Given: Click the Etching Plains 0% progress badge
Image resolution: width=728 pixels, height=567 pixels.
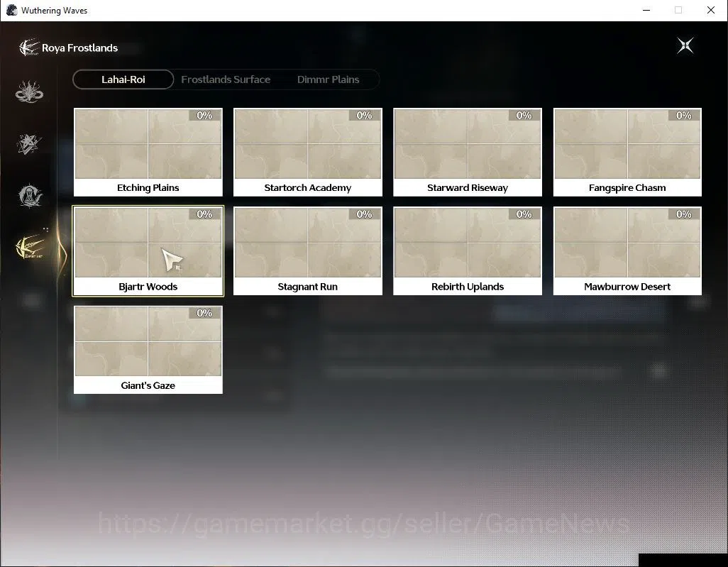Looking at the screenshot, I should (x=204, y=115).
